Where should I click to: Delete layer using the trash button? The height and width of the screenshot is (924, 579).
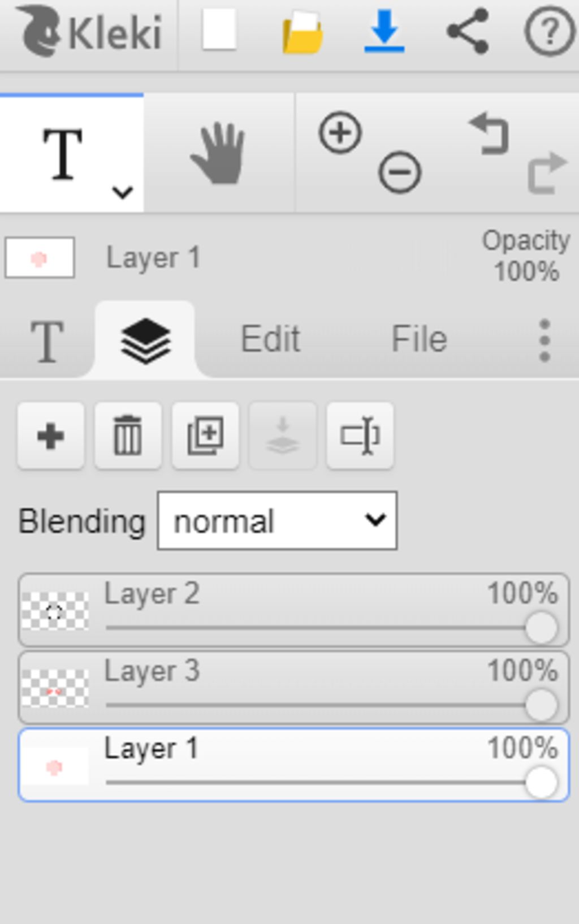(128, 435)
